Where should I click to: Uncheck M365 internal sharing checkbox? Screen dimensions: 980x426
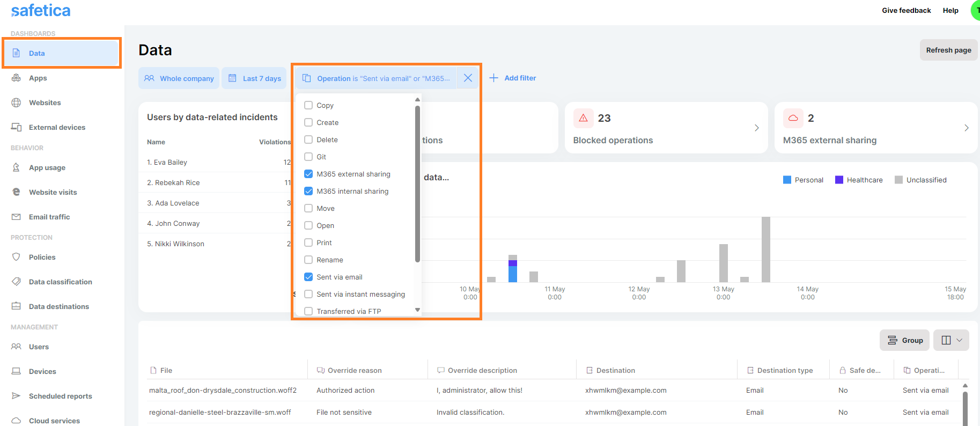308,191
